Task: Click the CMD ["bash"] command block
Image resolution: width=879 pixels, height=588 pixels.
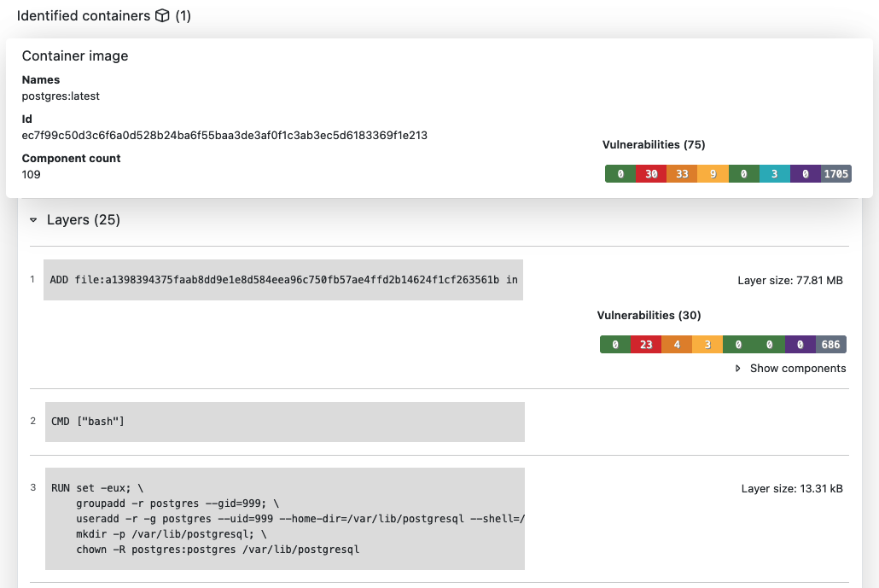Action: 285,422
